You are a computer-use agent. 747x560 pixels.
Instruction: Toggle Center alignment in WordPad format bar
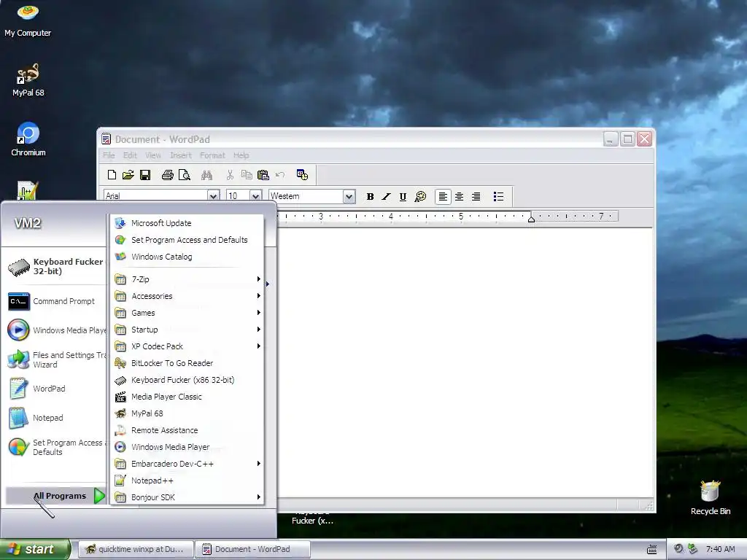click(460, 197)
